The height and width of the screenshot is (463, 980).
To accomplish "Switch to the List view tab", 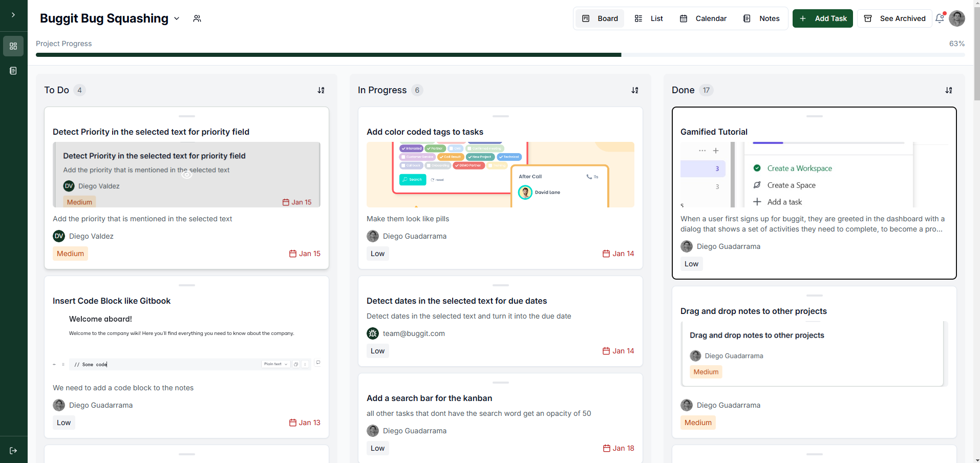I will coord(649,18).
